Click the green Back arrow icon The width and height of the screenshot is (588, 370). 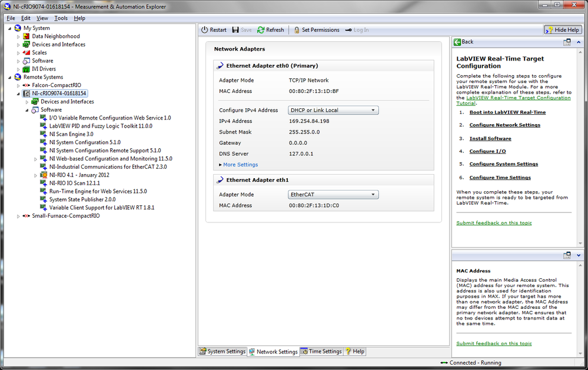pos(457,42)
